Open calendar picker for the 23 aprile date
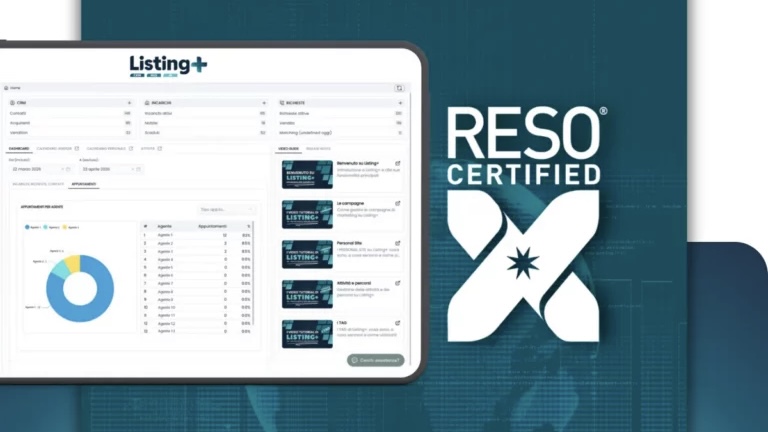The height and width of the screenshot is (432, 768). (x=139, y=169)
